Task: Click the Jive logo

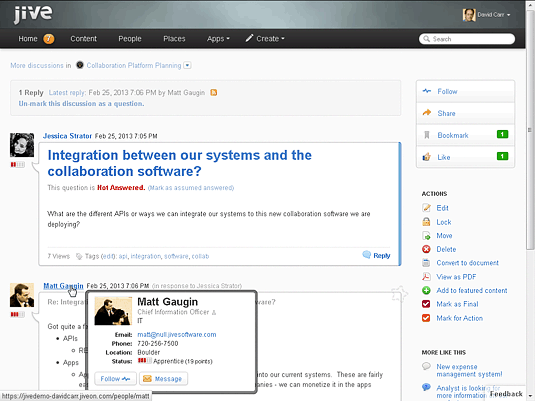Action: 33,14
